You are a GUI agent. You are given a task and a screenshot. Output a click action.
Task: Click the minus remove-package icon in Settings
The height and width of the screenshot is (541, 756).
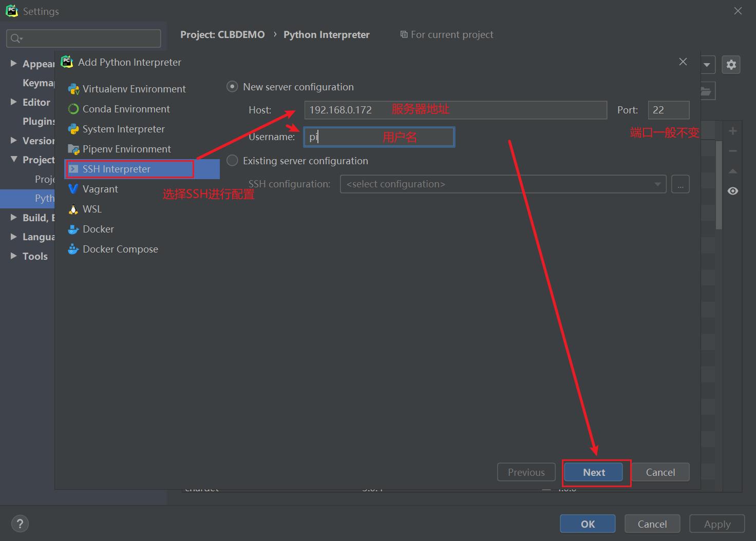[733, 151]
